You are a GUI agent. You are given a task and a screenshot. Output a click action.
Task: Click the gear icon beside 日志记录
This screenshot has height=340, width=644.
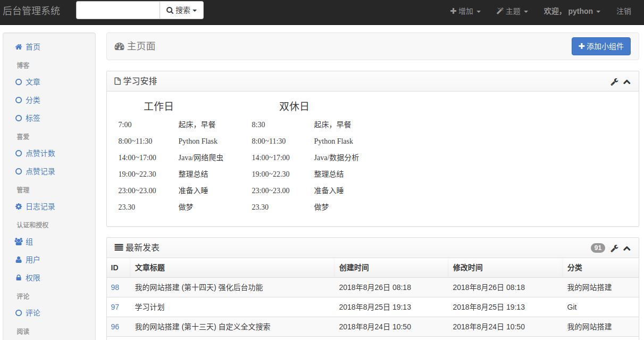pos(19,206)
